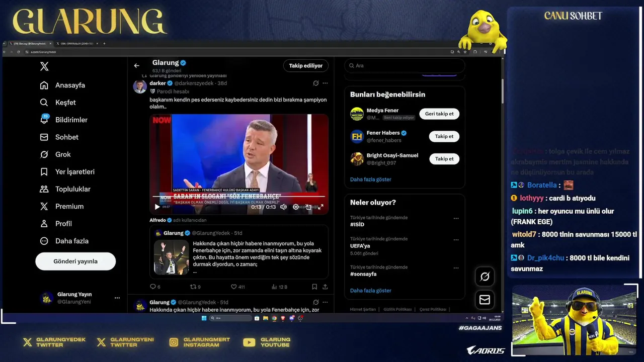Screen dimensions: 644x362
Task: Click the taskbar search box
Action: pos(230,318)
